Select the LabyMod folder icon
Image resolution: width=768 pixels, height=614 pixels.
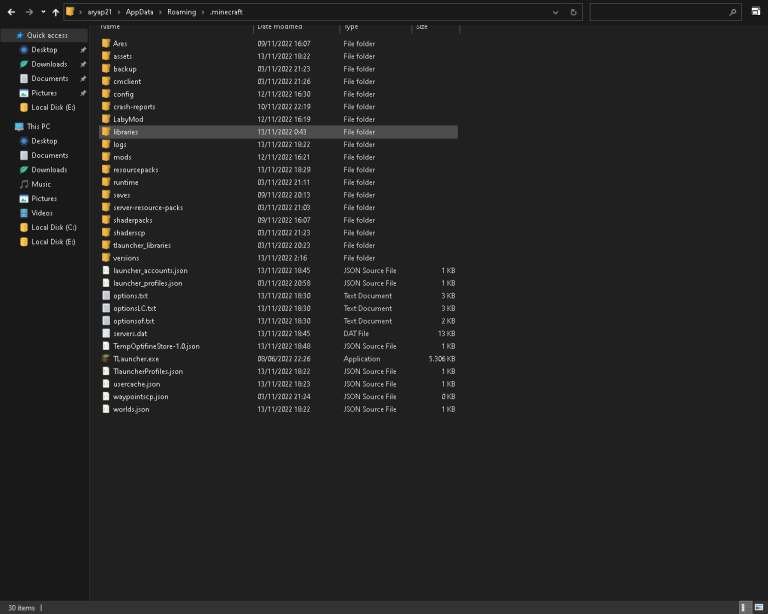click(106, 119)
